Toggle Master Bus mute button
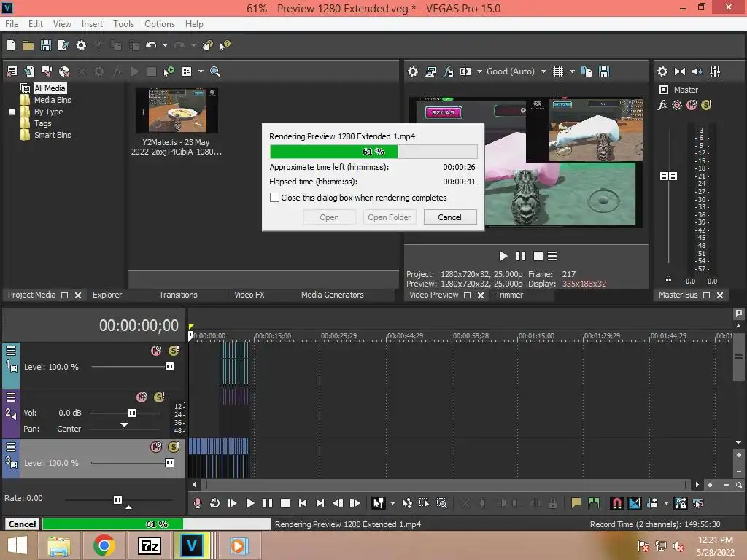The height and width of the screenshot is (560, 747). [x=692, y=105]
